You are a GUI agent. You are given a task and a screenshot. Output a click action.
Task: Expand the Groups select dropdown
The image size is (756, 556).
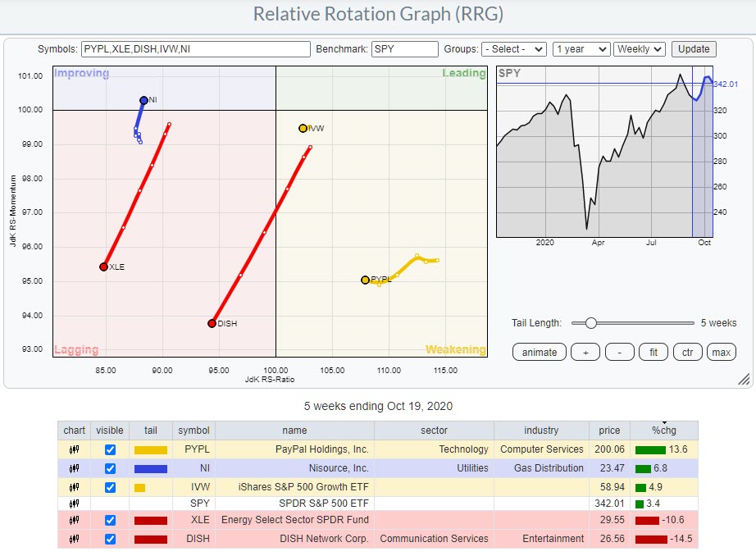514,49
